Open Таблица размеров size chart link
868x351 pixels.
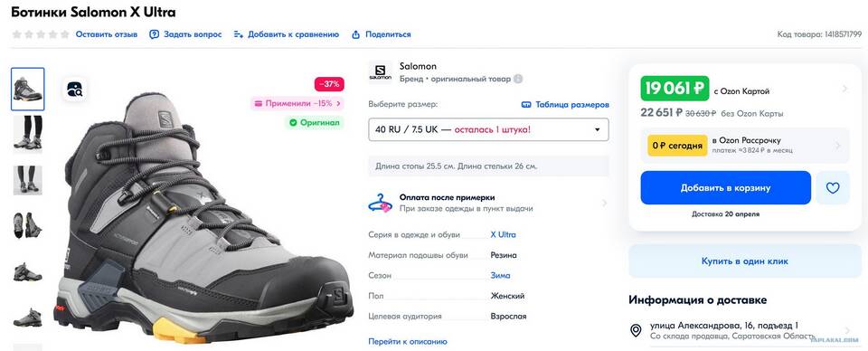(565, 105)
